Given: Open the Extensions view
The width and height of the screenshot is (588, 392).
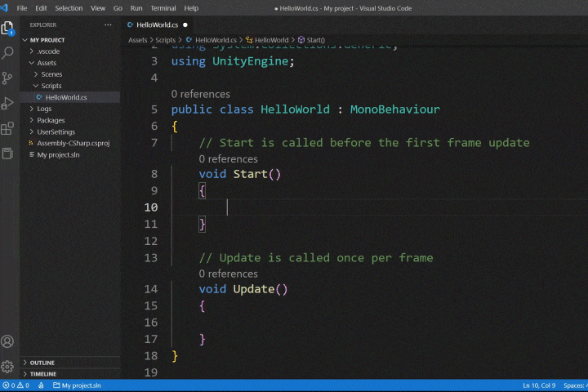Looking at the screenshot, I should (7, 128).
